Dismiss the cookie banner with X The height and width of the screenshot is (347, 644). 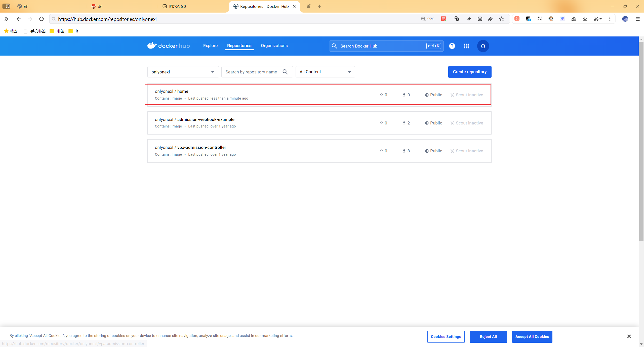pos(629,336)
